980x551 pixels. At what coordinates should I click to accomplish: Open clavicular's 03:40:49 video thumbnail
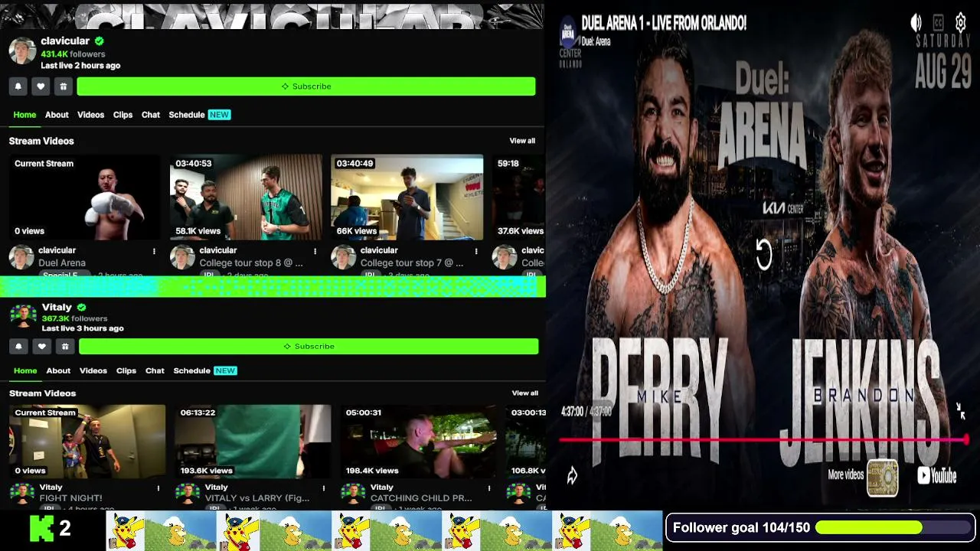tap(407, 197)
